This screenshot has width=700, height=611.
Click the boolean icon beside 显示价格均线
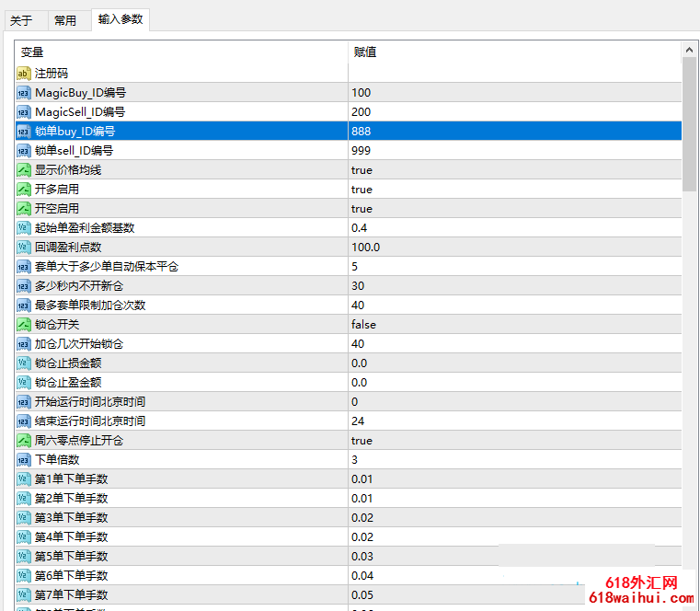pos(24,169)
